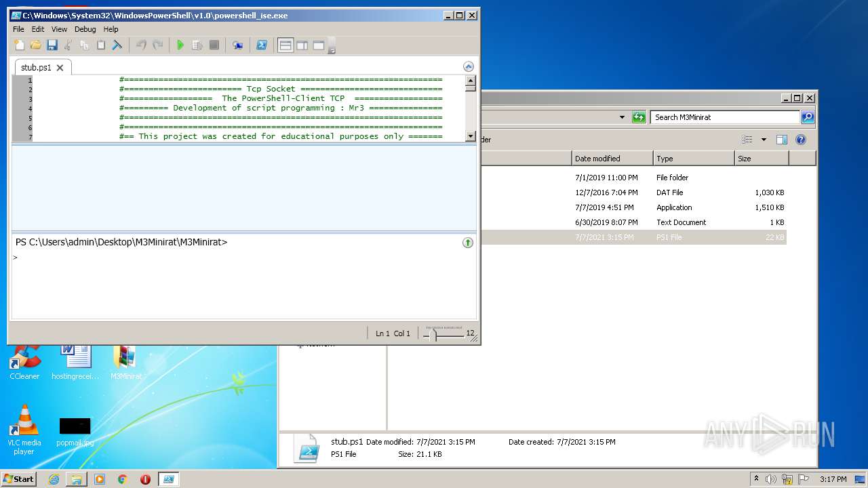Open the view options dropdown arrow in Explorer
Image resolution: width=868 pixels, height=488 pixels.
[764, 140]
